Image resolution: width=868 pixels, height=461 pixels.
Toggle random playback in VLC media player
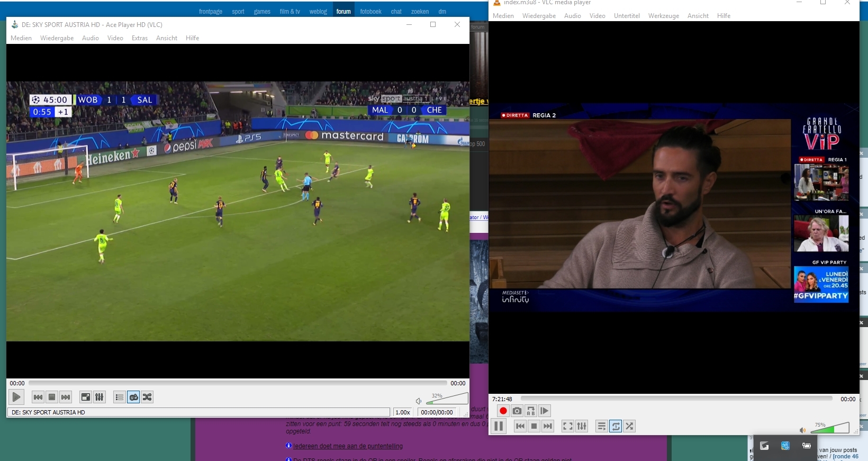point(629,426)
